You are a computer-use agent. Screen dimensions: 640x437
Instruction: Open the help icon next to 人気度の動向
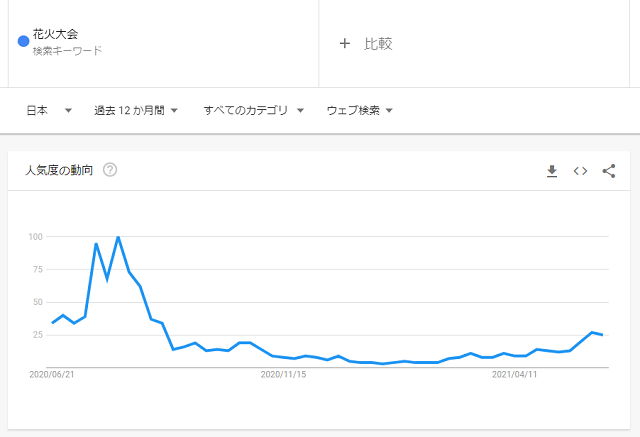[x=110, y=170]
